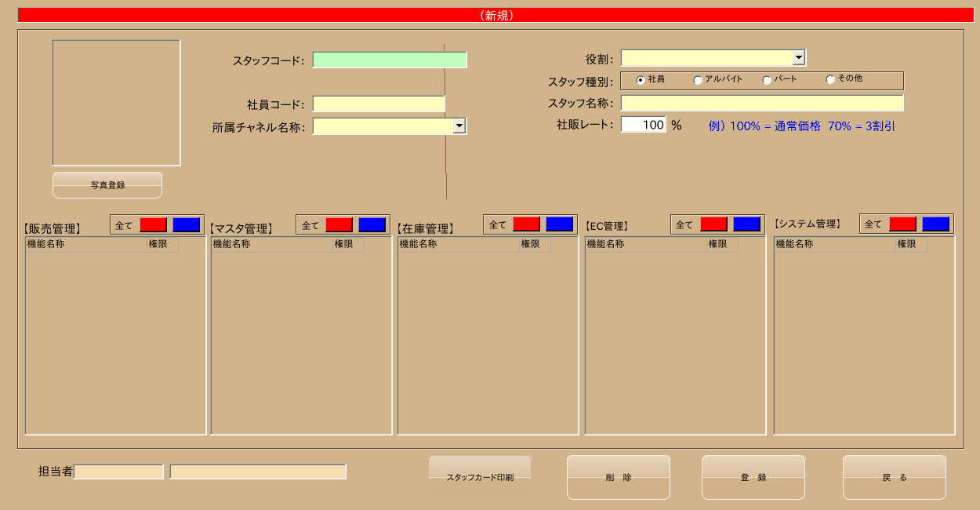Focus the スタッフコード input field
This screenshot has width=980, height=510.
point(390,60)
